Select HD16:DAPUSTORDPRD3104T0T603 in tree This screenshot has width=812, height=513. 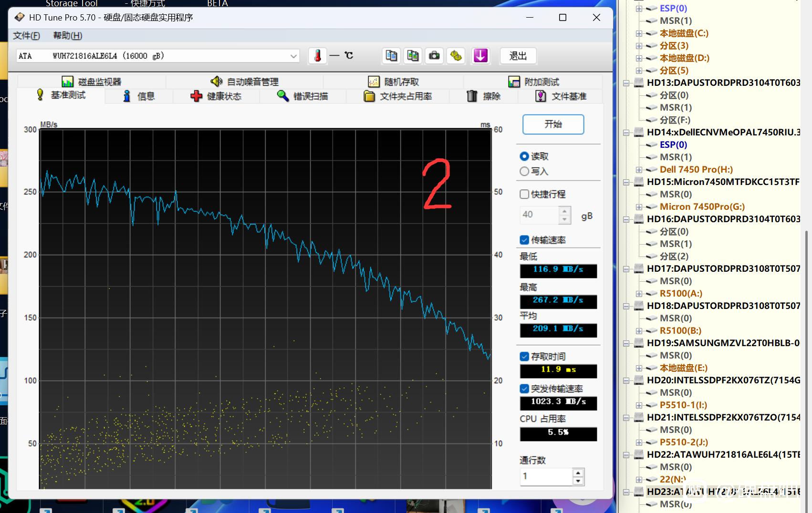723,219
